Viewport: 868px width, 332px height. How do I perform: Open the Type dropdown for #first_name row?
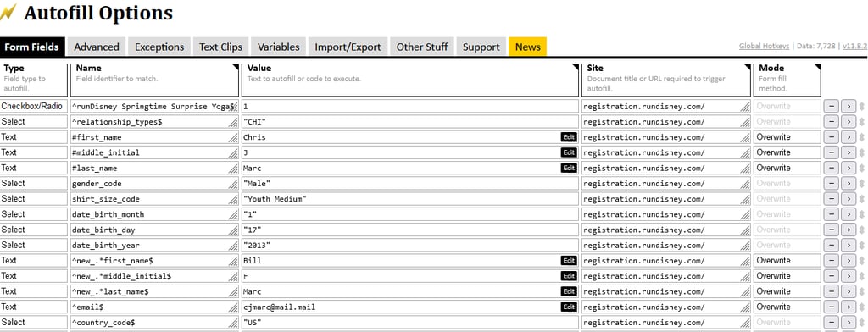click(33, 137)
